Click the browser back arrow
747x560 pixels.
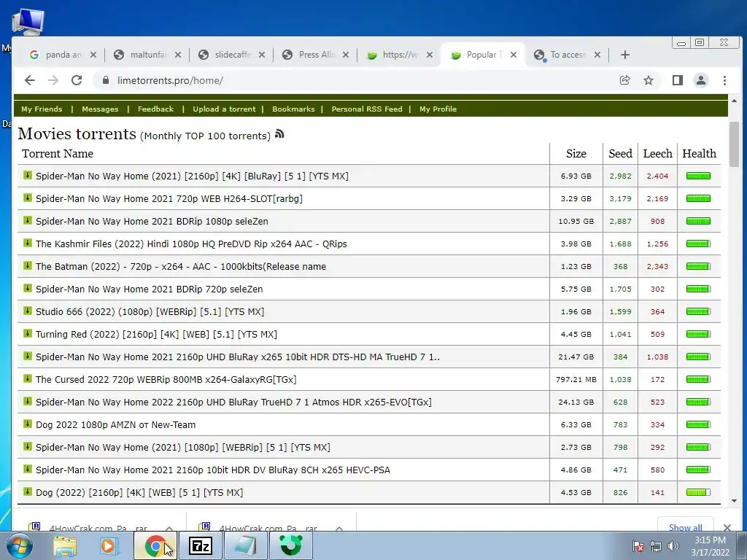pyautogui.click(x=29, y=80)
